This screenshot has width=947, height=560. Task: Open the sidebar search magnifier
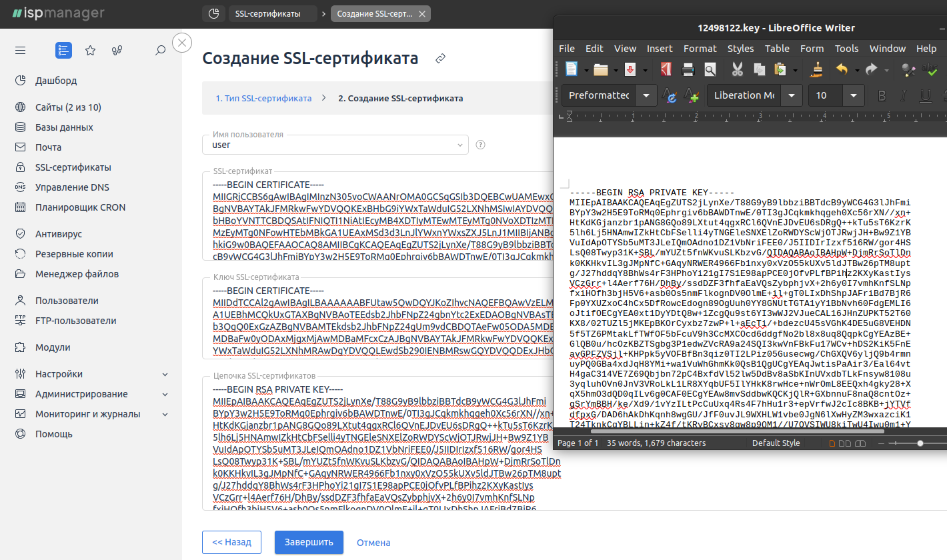tap(160, 50)
